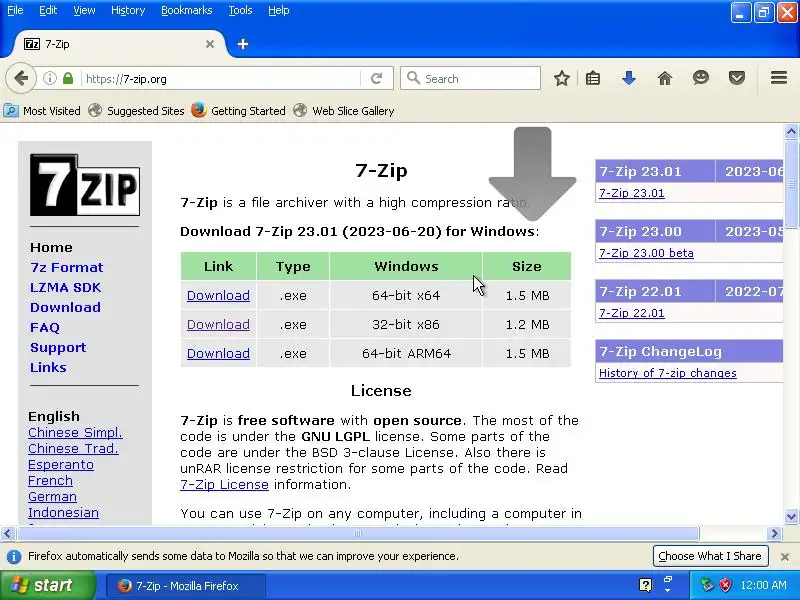Open History of 7-zip changes link
The image size is (800, 600).
click(x=667, y=373)
